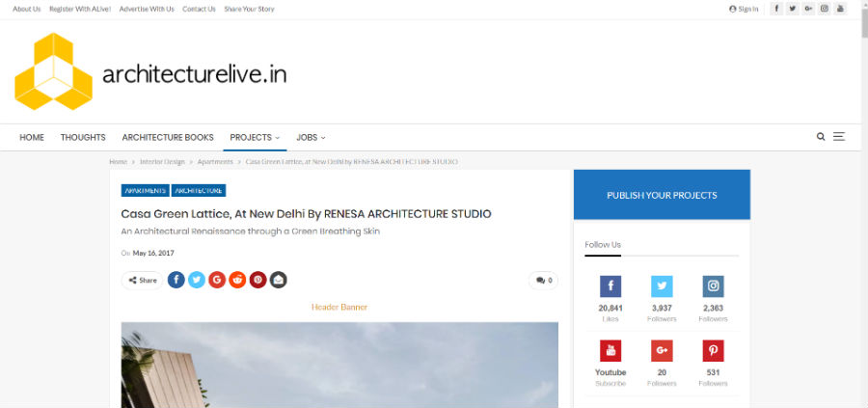Click the Facebook 20,841 Likes follow tile

(610, 299)
